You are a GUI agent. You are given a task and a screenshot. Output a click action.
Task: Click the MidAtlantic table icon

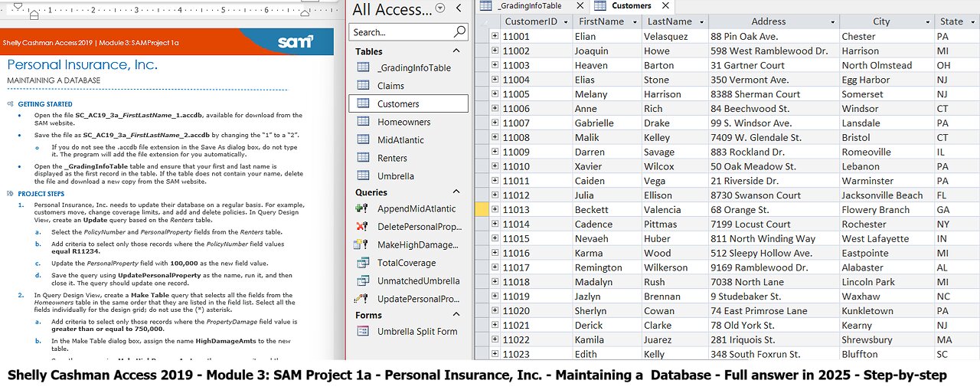click(x=363, y=139)
